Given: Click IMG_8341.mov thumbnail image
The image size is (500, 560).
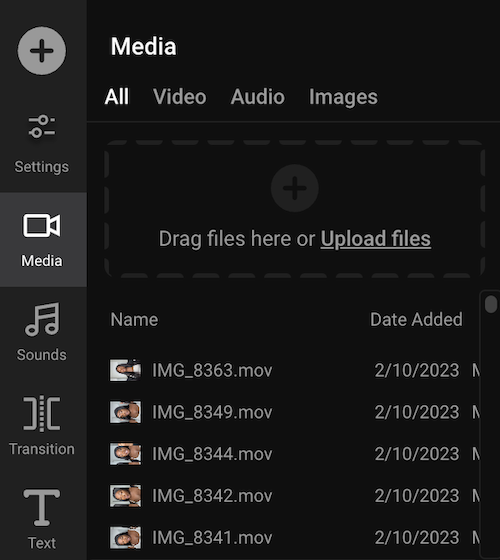Looking at the screenshot, I should [x=125, y=538].
